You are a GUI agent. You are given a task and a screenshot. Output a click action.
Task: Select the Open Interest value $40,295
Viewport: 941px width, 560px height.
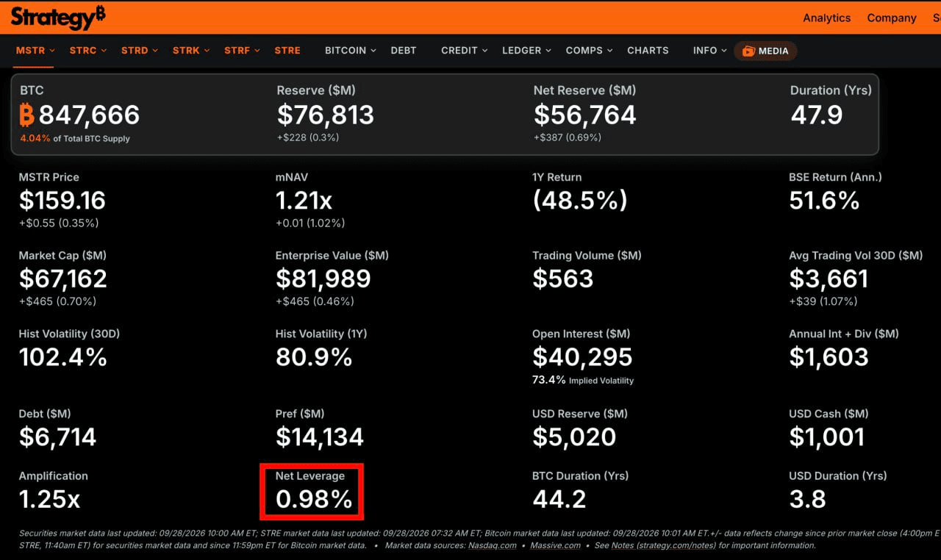point(582,357)
